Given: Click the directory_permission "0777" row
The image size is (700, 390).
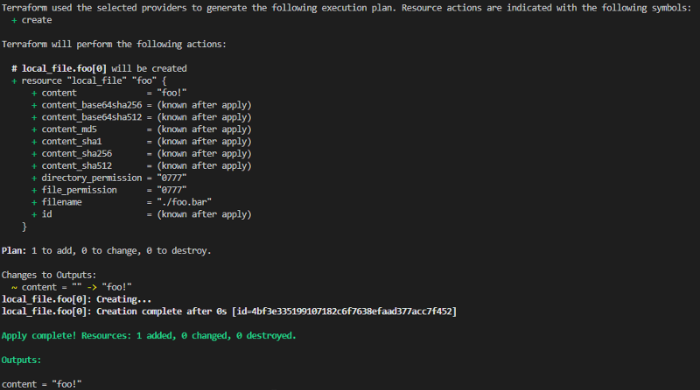Looking at the screenshot, I should point(109,178).
